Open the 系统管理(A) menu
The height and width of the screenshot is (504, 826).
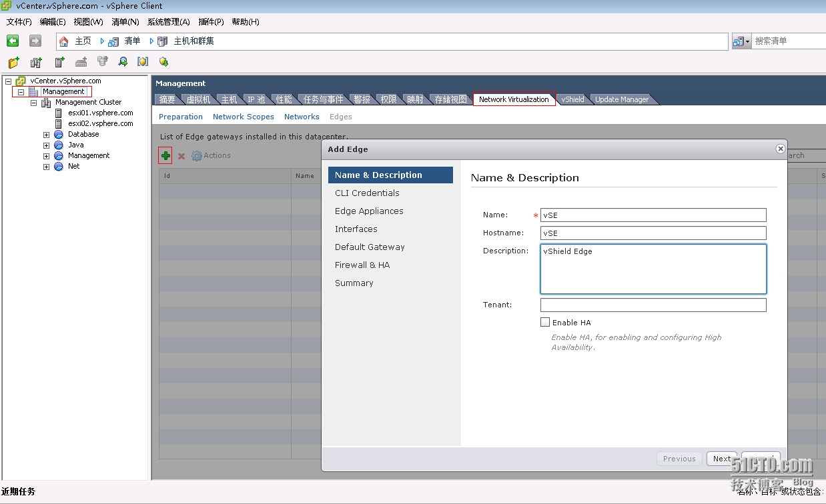(x=168, y=22)
